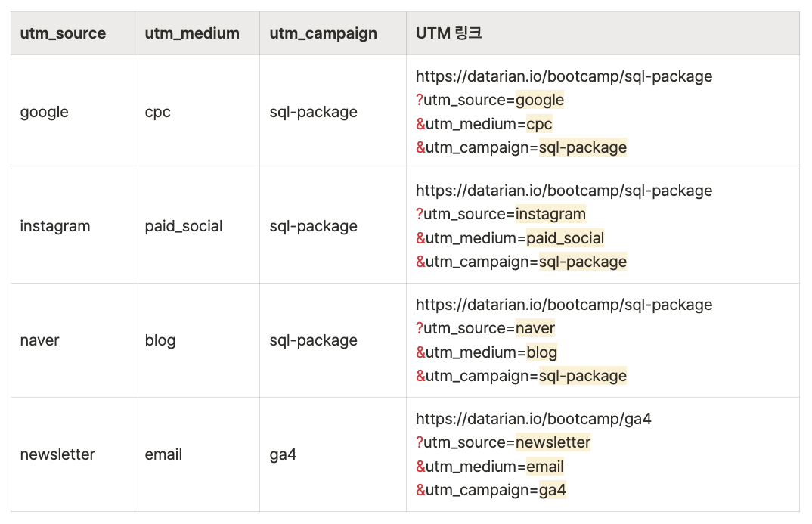Click highlighted utm_medium=email value

pos(545,467)
